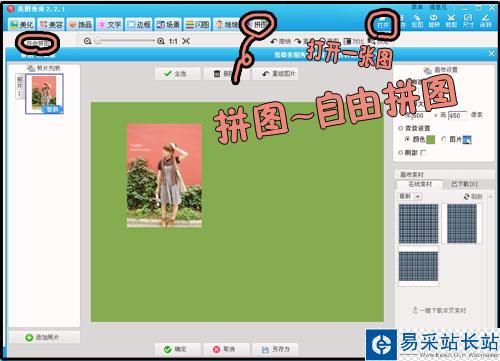The height and width of the screenshot is (361, 500).
Task: Click the background picture icon beside 图片
Action: (467, 140)
